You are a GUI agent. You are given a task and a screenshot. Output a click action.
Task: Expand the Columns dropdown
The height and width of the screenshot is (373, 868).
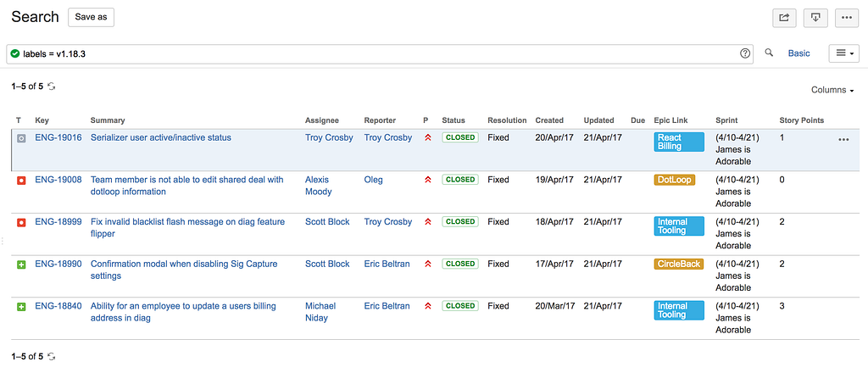point(832,90)
